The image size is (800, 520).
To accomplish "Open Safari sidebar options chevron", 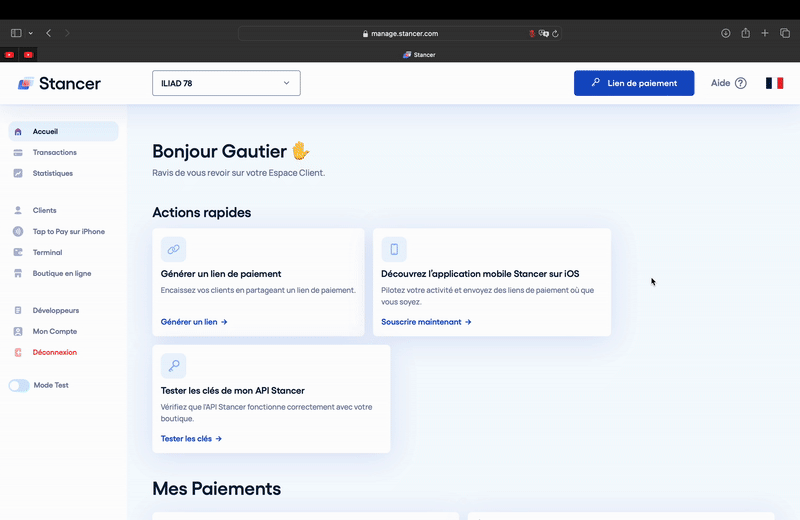I will click(31, 33).
